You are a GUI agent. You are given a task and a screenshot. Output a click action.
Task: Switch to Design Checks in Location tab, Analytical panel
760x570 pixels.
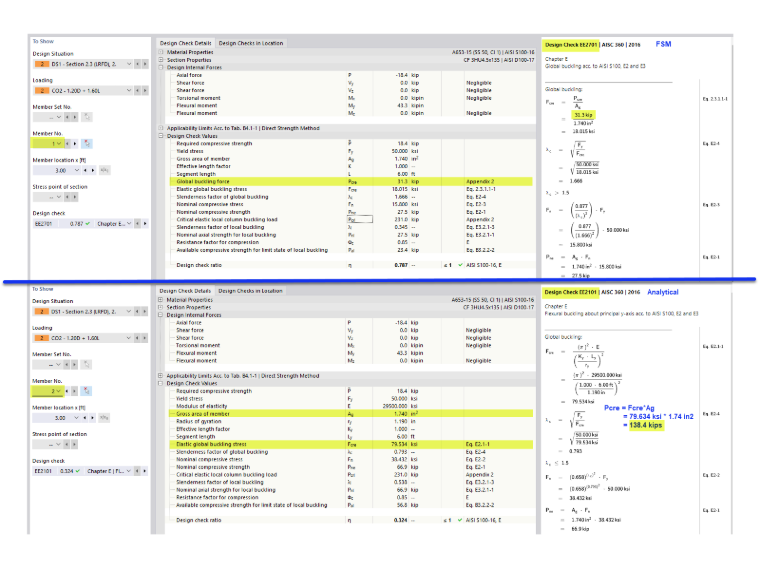tap(251, 291)
